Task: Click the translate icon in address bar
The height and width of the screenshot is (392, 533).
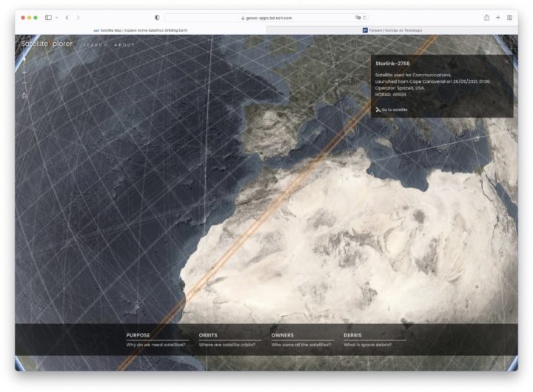Action: click(x=358, y=18)
